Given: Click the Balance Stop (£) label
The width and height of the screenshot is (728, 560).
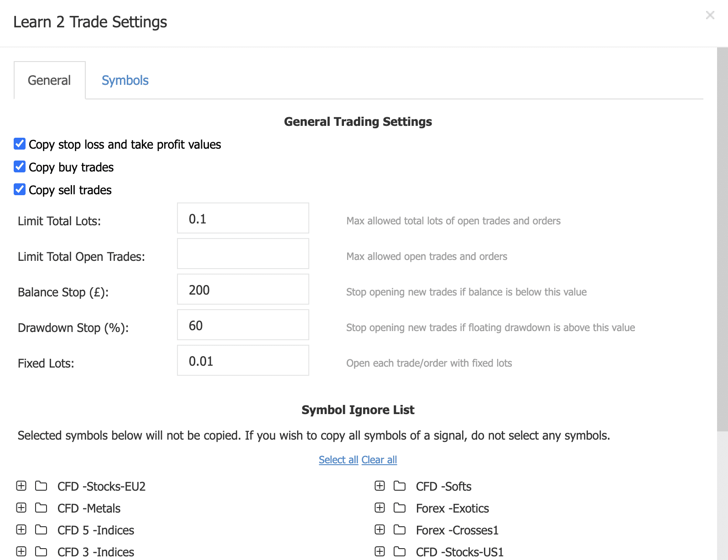Looking at the screenshot, I should coord(63,292).
